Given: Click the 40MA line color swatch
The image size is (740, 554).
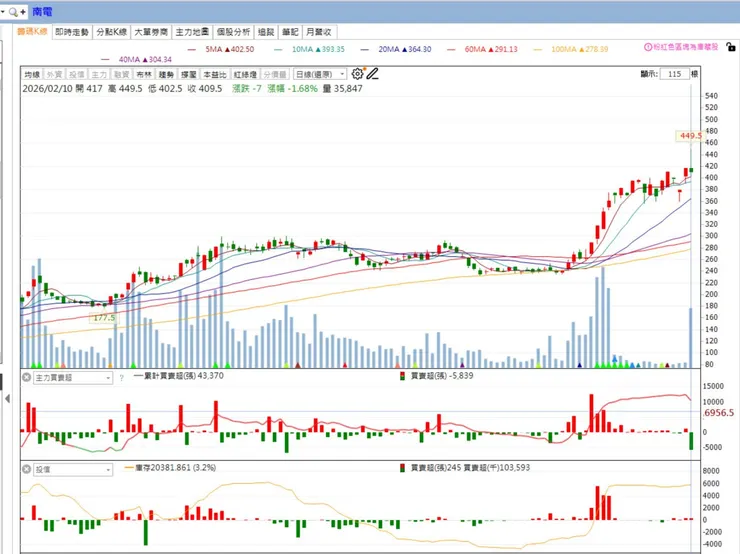Looking at the screenshot, I should [x=105, y=60].
